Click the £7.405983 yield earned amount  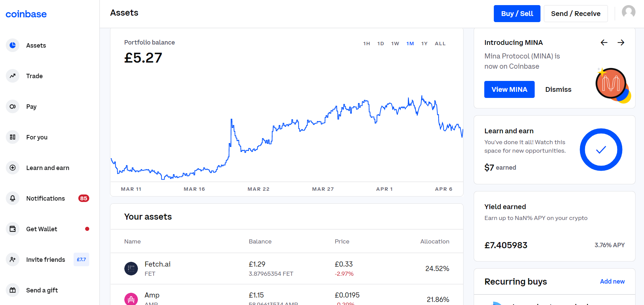506,245
